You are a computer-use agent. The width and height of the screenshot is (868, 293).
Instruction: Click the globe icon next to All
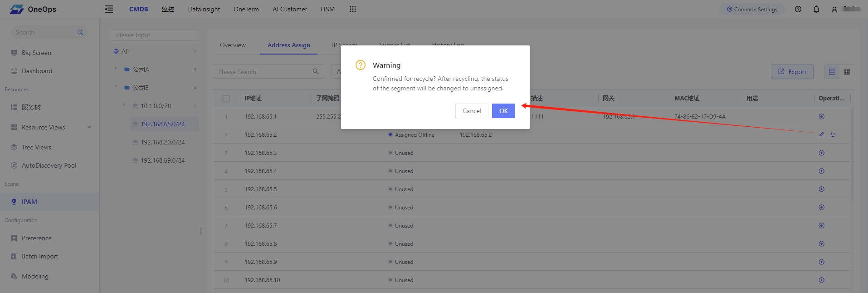(x=116, y=51)
